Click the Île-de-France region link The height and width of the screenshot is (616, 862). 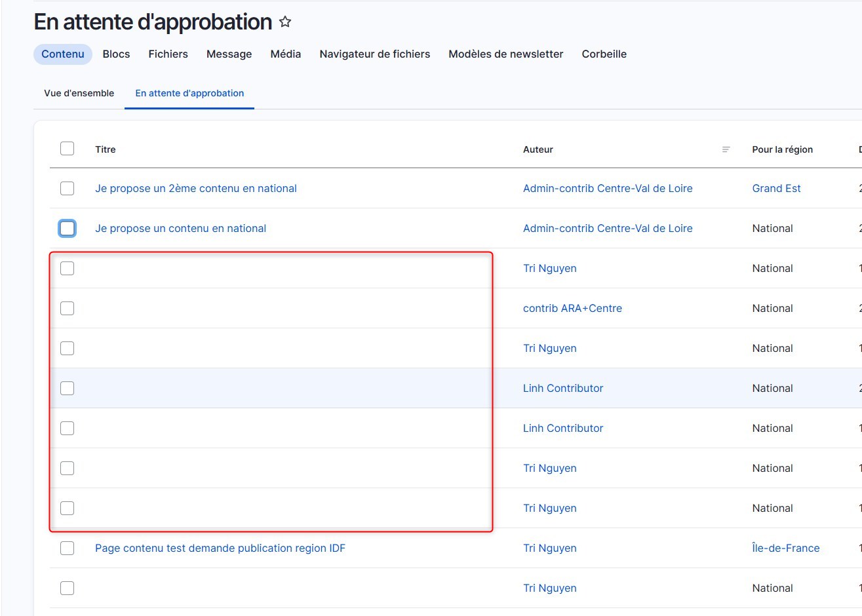point(785,549)
